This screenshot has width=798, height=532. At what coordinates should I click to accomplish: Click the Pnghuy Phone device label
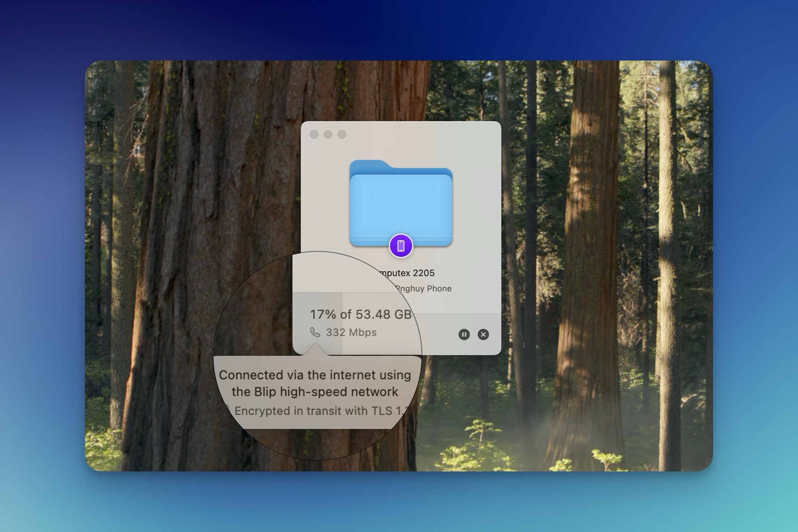[x=423, y=289]
